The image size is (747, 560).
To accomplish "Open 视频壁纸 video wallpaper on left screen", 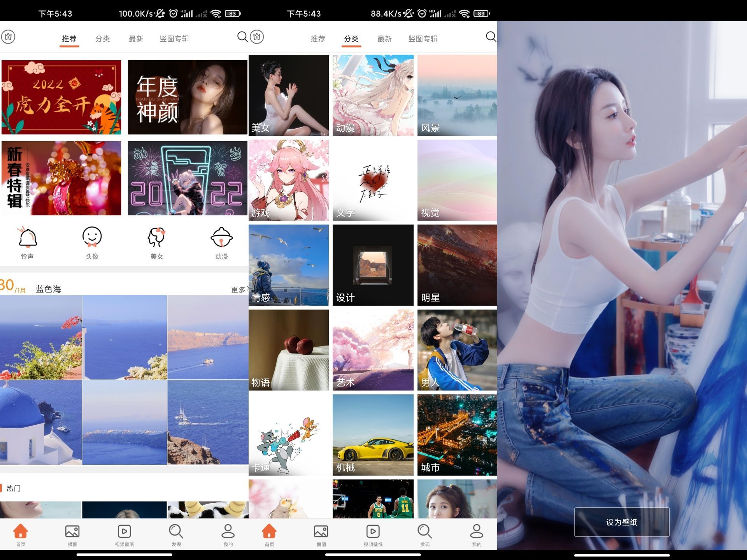I will tap(124, 535).
